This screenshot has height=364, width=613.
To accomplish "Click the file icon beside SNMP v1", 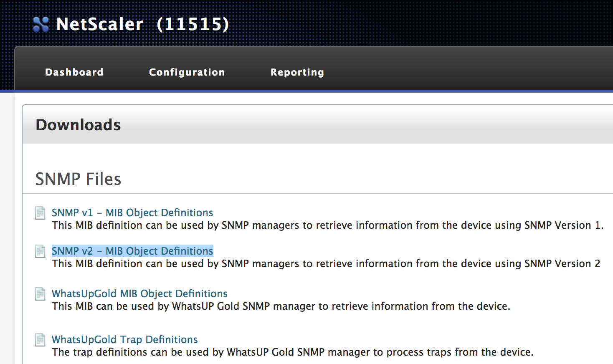I will point(40,213).
